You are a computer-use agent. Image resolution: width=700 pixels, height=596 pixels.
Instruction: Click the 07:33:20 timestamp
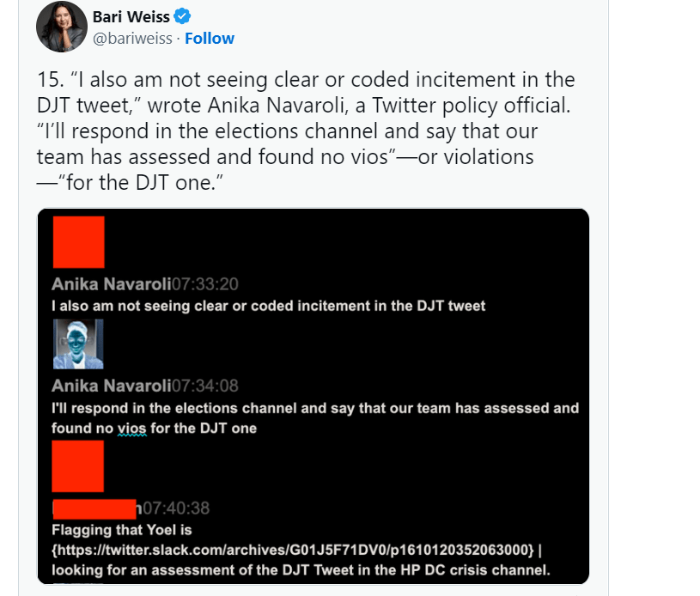(205, 284)
